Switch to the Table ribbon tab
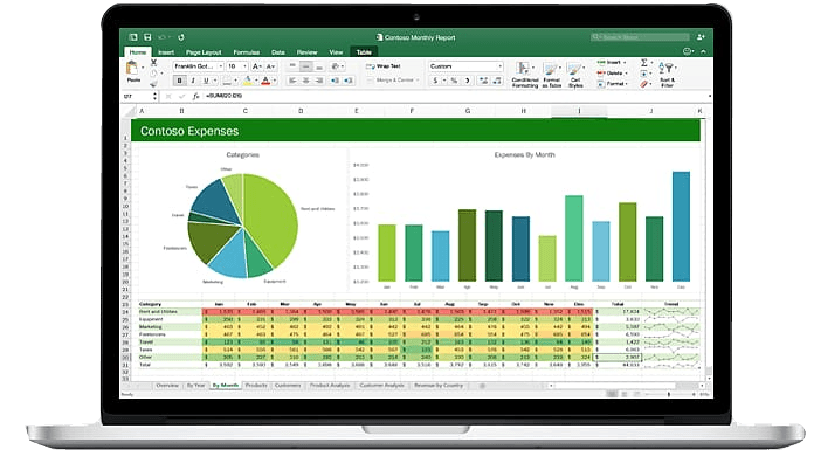This screenshot has height=456, width=834. tap(364, 52)
